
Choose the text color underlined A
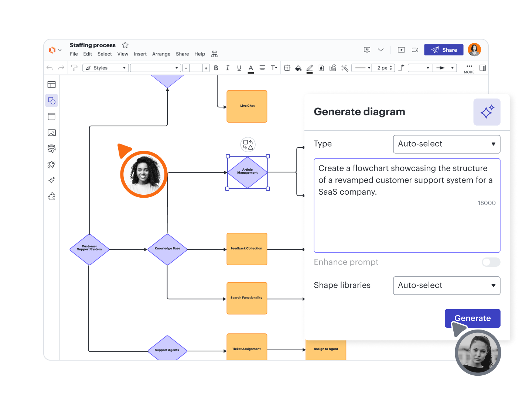[x=250, y=68]
